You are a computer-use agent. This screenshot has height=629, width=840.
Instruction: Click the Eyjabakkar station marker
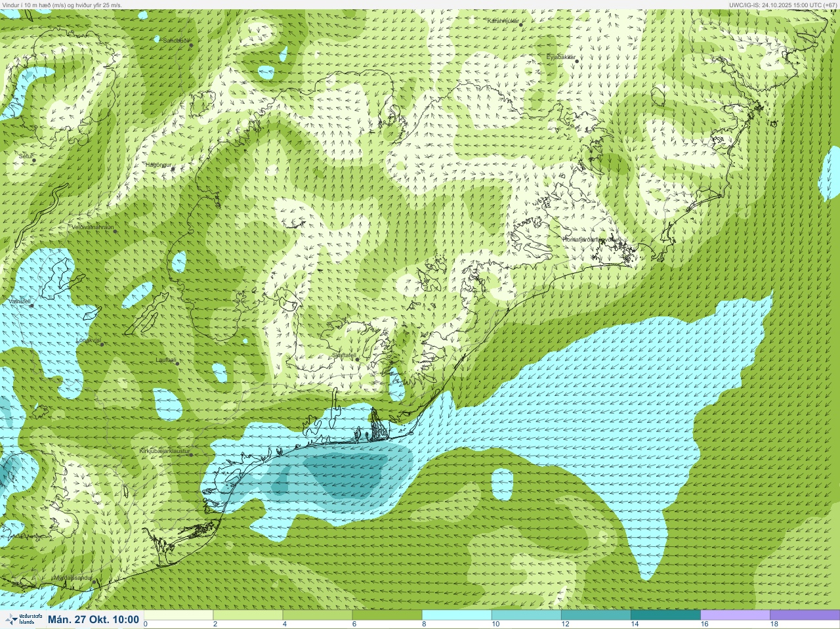577,61
